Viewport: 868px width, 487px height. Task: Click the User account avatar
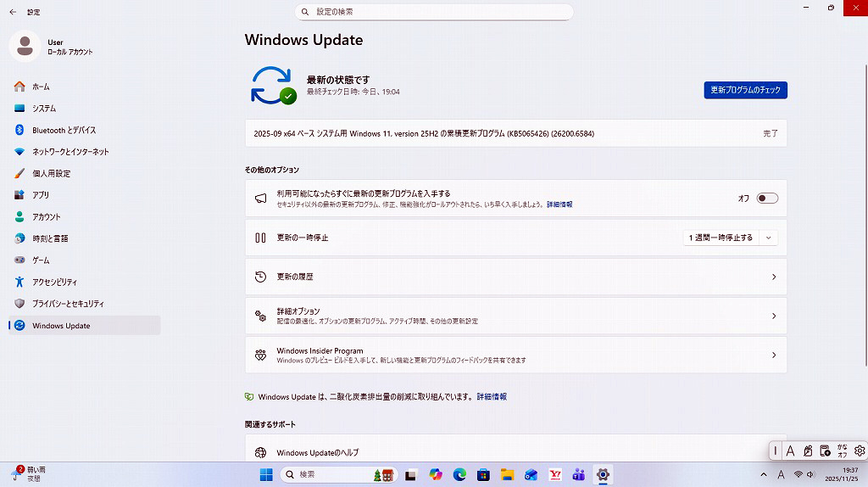[x=25, y=46]
